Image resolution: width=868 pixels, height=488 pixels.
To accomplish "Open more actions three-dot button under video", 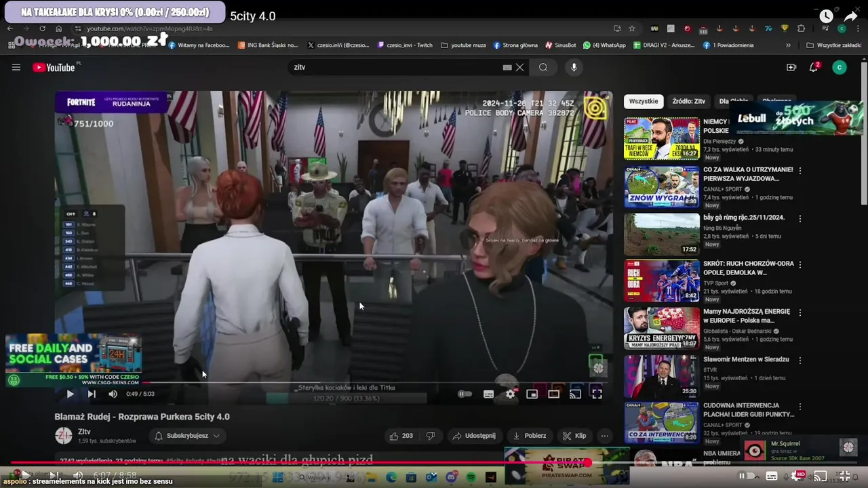I will [605, 436].
